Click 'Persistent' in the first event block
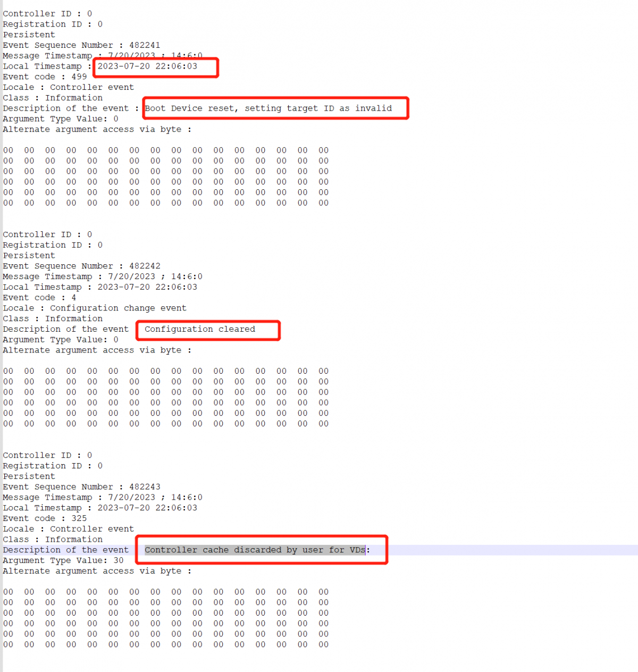The width and height of the screenshot is (638, 672). [29, 35]
